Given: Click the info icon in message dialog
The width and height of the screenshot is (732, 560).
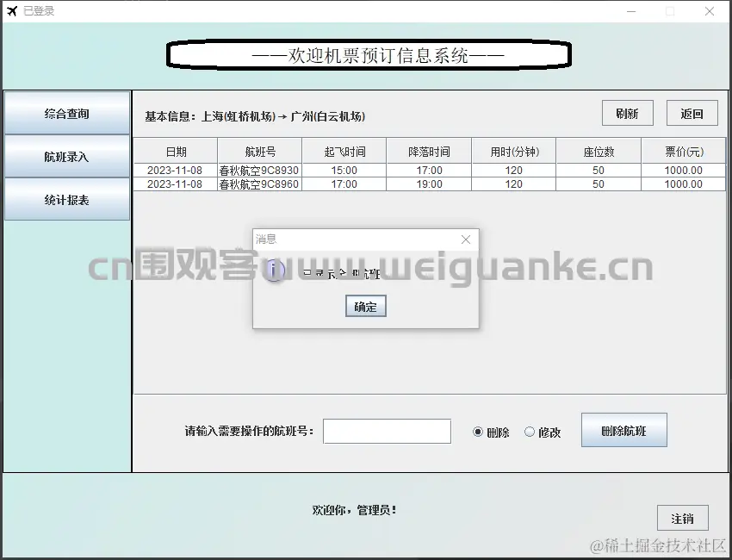Looking at the screenshot, I should (x=273, y=271).
